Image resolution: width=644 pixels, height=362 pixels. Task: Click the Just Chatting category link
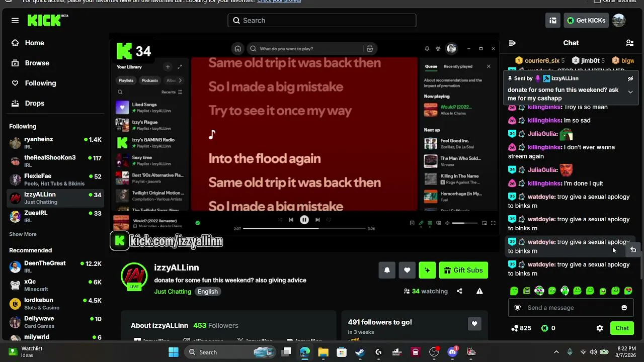tap(173, 292)
